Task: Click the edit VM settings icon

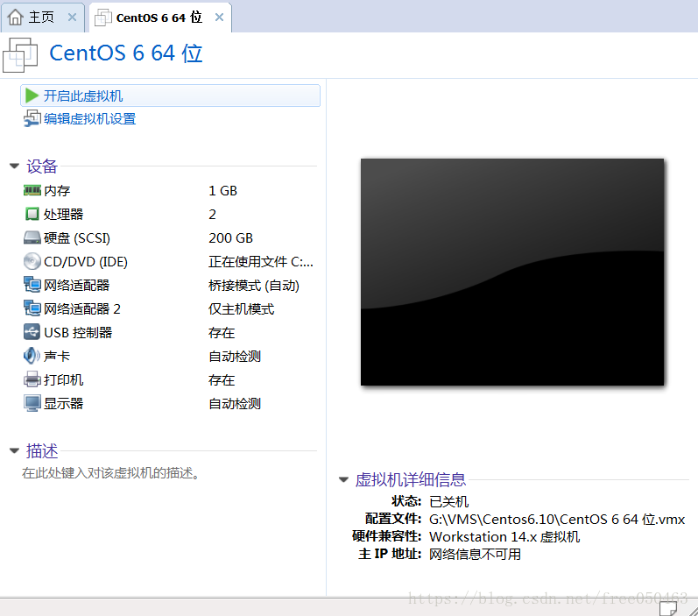Action: coord(32,118)
